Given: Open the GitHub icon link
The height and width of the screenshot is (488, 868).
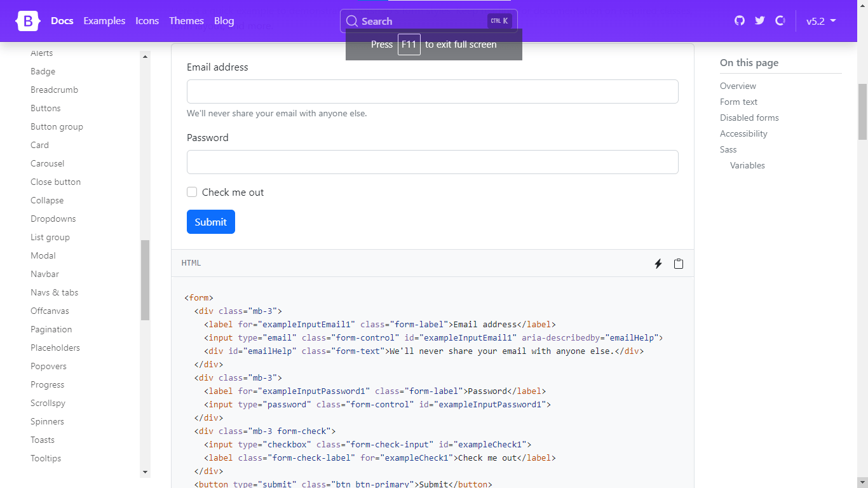Looking at the screenshot, I should point(739,21).
